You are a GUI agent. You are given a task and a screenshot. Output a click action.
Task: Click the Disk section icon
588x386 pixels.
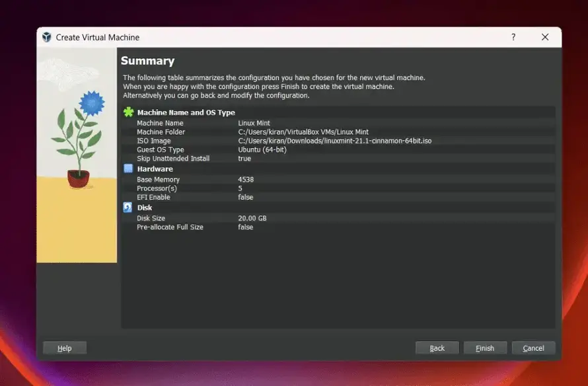[x=128, y=207]
